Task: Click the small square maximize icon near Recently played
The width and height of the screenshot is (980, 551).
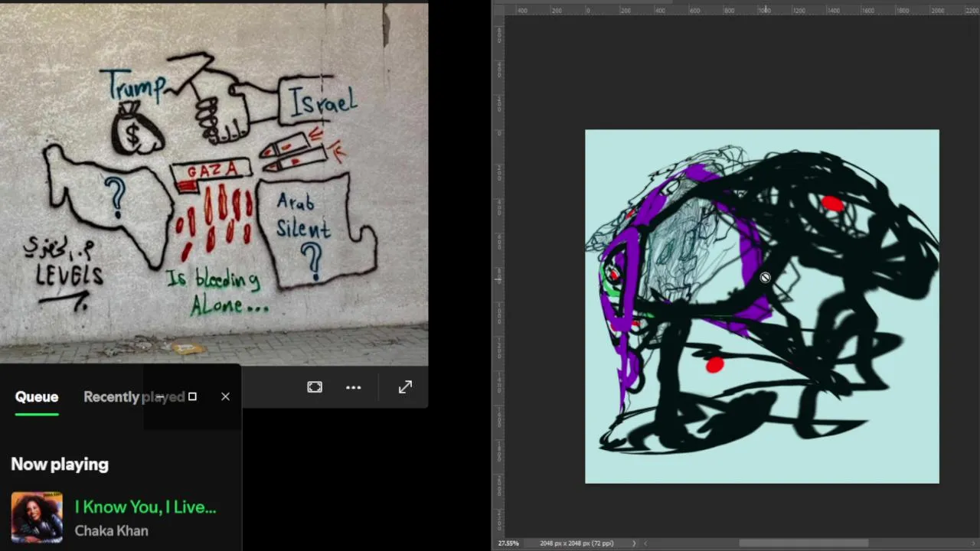Action: pyautogui.click(x=192, y=396)
